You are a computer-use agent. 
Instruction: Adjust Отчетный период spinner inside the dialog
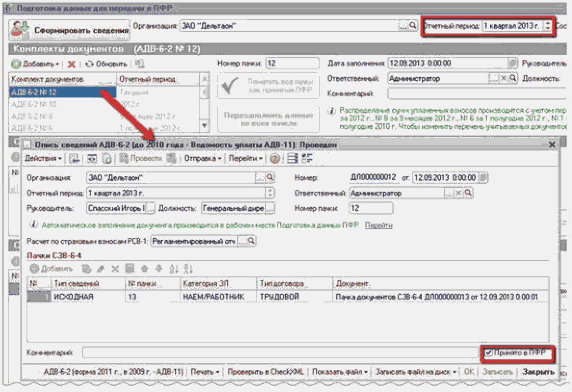point(270,193)
